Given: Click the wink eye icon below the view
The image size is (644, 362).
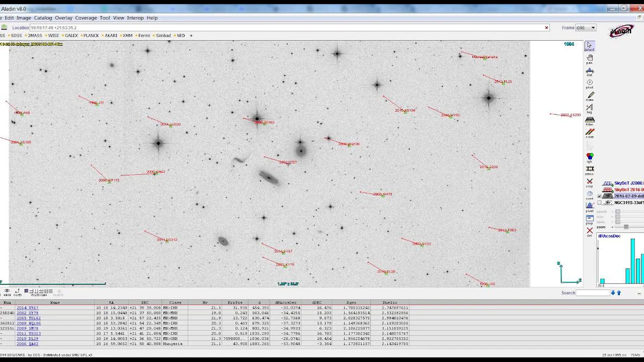Looking at the screenshot, I should tap(7, 292).
